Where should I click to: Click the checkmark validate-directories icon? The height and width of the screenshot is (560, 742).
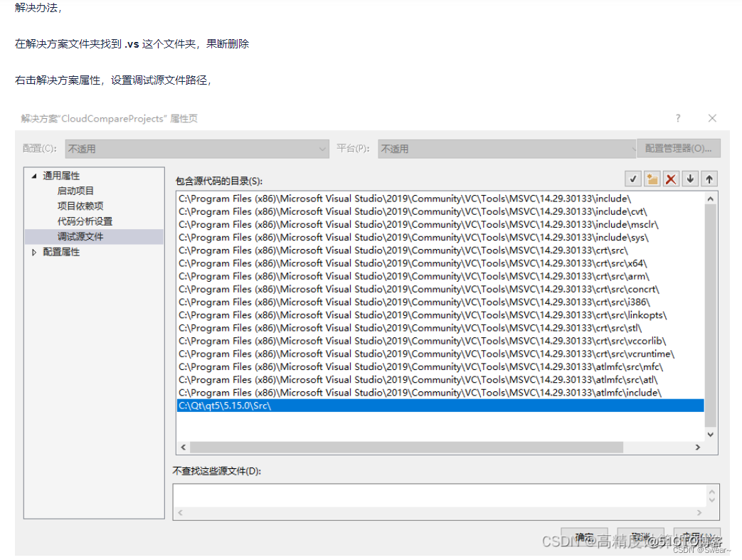tap(632, 178)
